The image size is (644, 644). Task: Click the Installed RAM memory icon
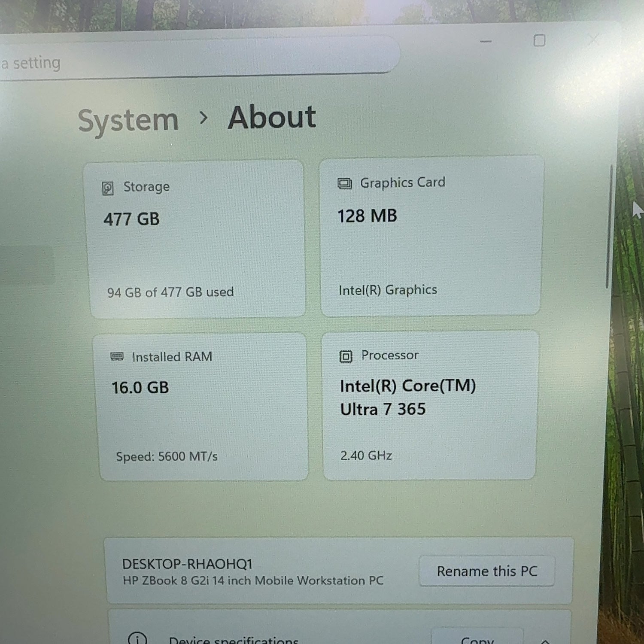[117, 357]
